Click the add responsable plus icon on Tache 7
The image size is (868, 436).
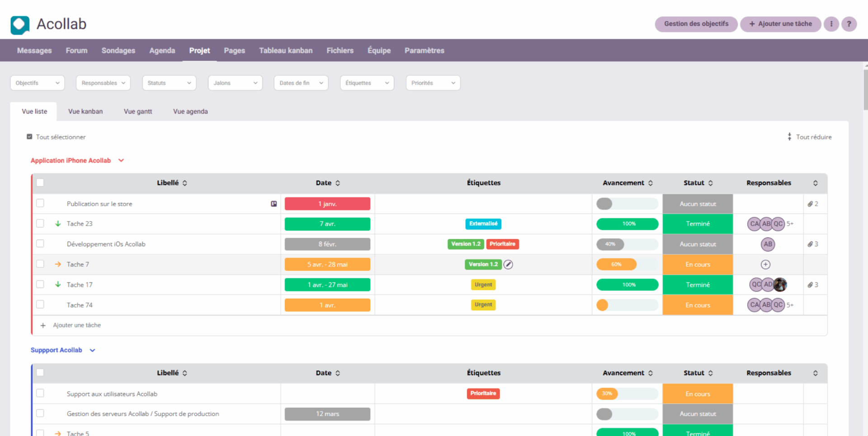click(765, 264)
